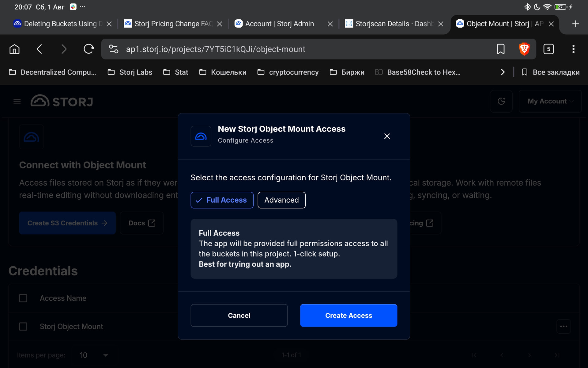Click Storj icon in dialog header
Image resolution: width=588 pixels, height=368 pixels.
[x=201, y=136]
